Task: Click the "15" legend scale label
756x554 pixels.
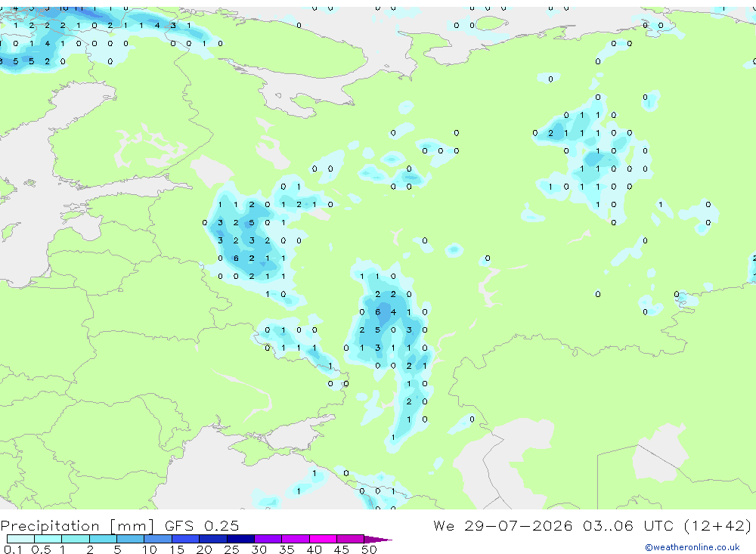Action: (177, 549)
